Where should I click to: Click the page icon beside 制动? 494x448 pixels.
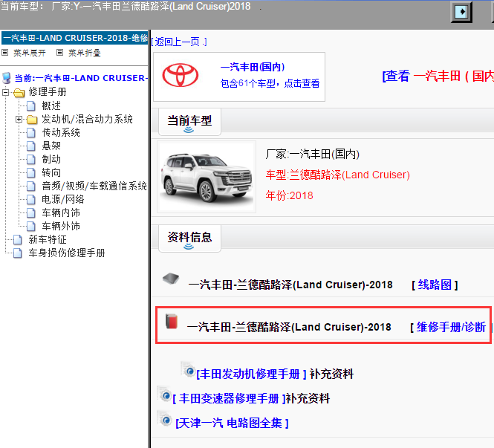pyautogui.click(x=31, y=160)
